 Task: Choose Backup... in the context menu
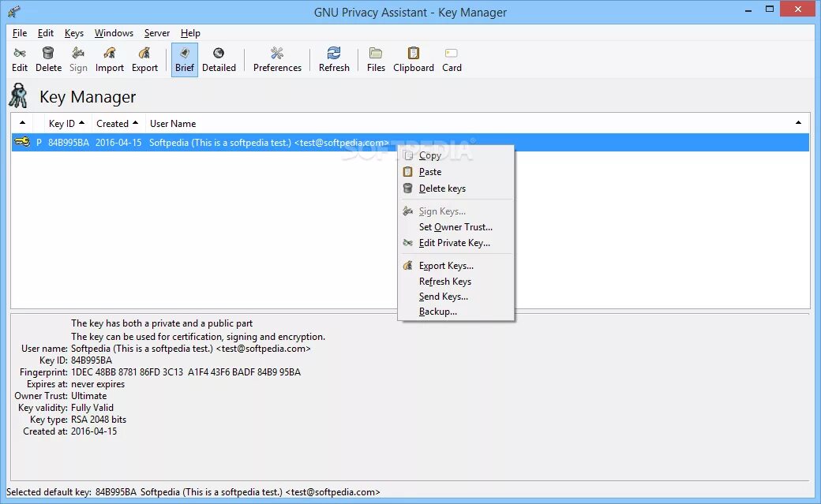pyautogui.click(x=455, y=312)
